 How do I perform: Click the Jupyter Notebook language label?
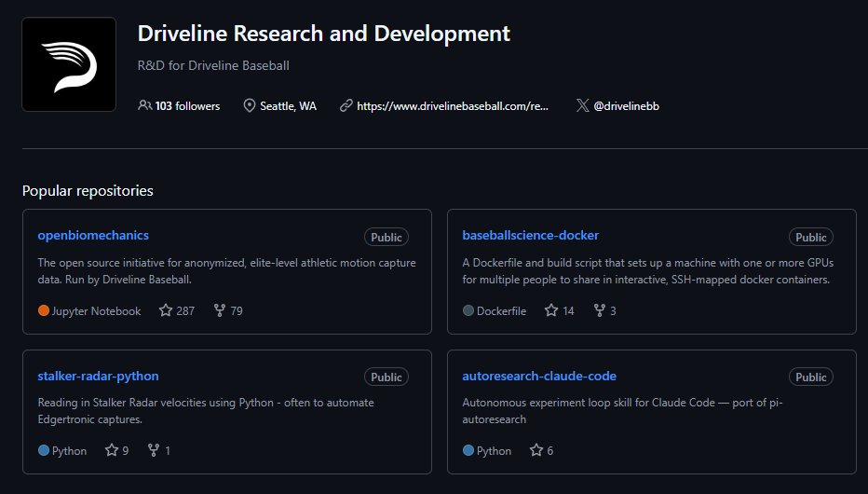96,311
